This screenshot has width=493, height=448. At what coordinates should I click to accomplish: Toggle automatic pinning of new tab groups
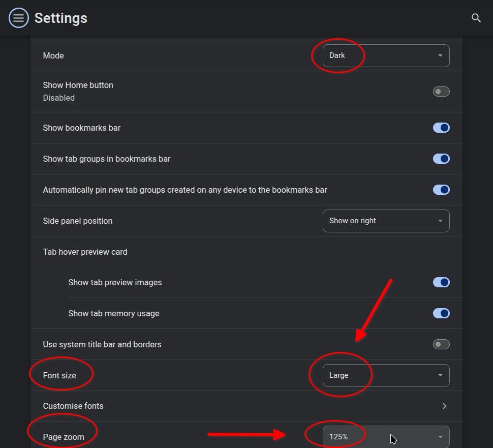pyautogui.click(x=441, y=190)
